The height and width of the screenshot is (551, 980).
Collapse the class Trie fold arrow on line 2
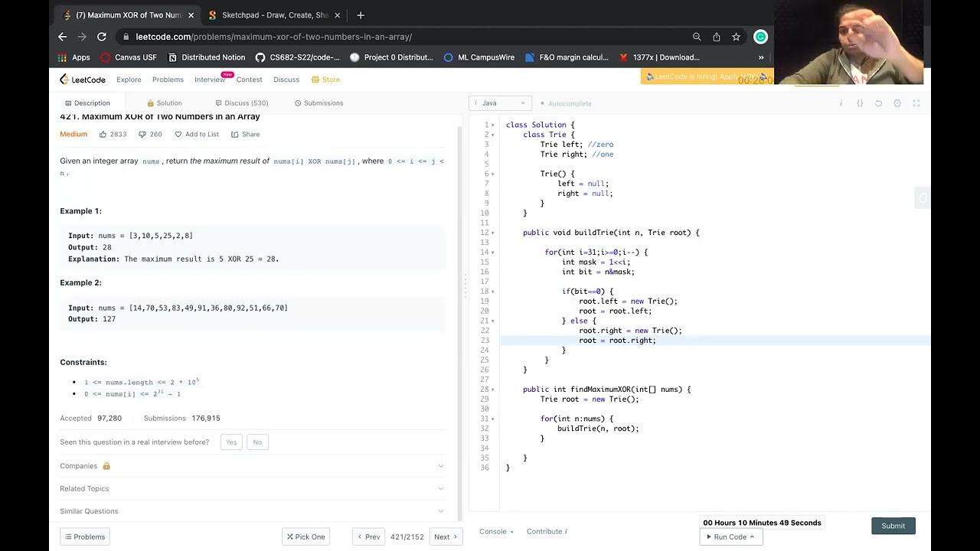(x=493, y=135)
